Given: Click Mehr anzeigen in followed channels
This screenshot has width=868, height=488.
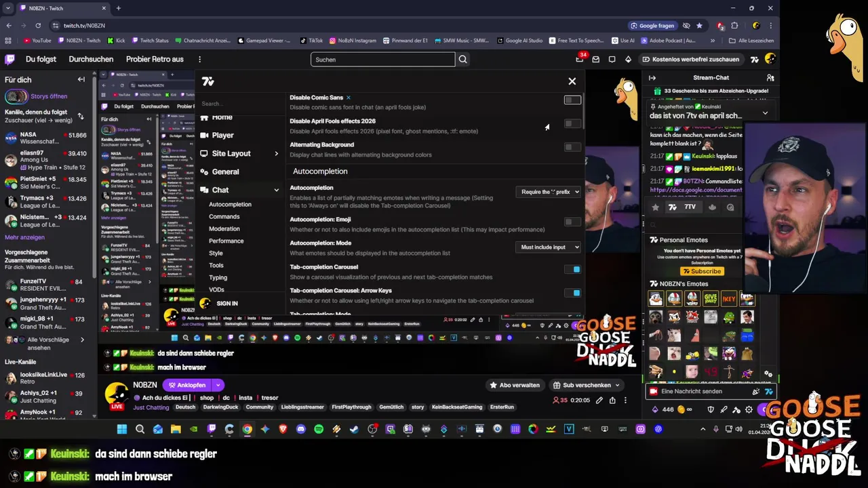Looking at the screenshot, I should [x=24, y=237].
